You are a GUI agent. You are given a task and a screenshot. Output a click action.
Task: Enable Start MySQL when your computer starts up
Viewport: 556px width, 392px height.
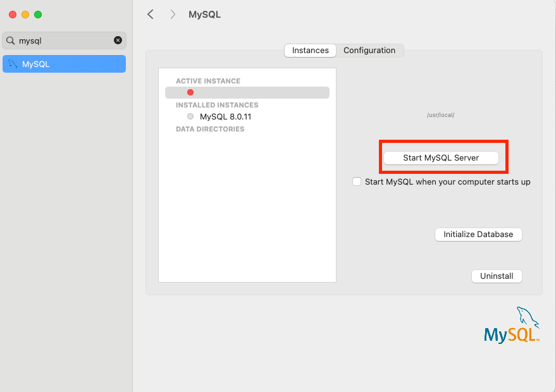(x=357, y=181)
